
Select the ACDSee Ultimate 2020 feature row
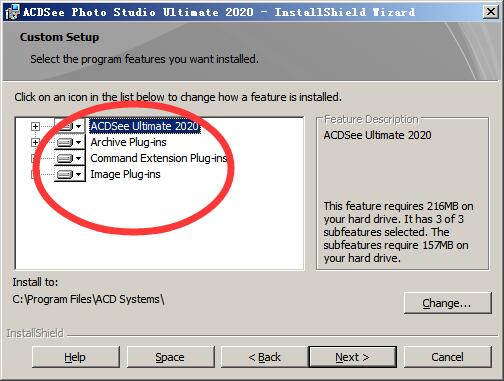pos(145,126)
